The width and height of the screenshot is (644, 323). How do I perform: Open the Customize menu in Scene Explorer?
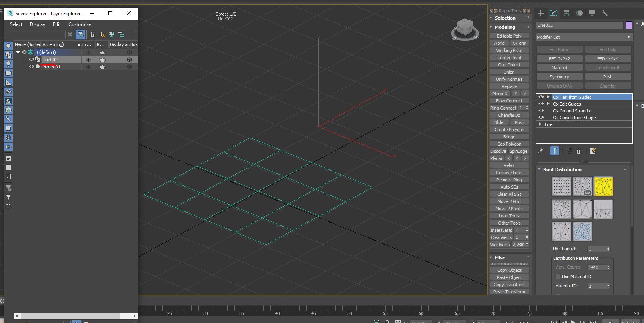(80, 24)
